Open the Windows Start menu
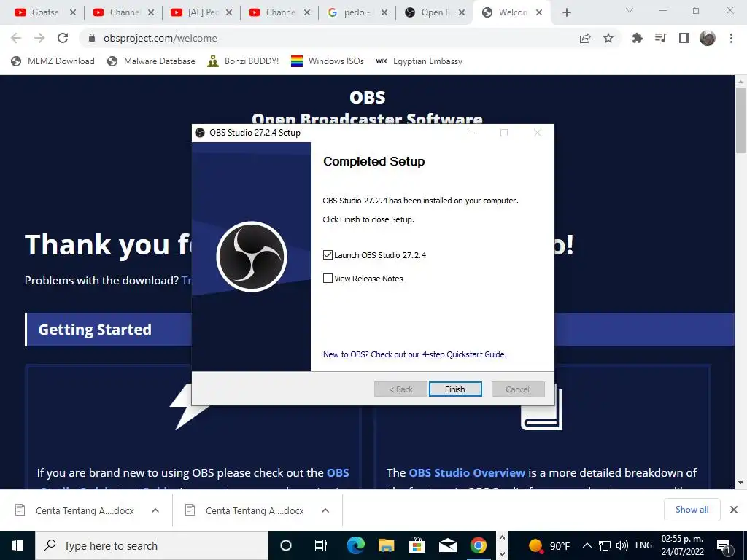This screenshot has height=560, width=747. tap(18, 545)
